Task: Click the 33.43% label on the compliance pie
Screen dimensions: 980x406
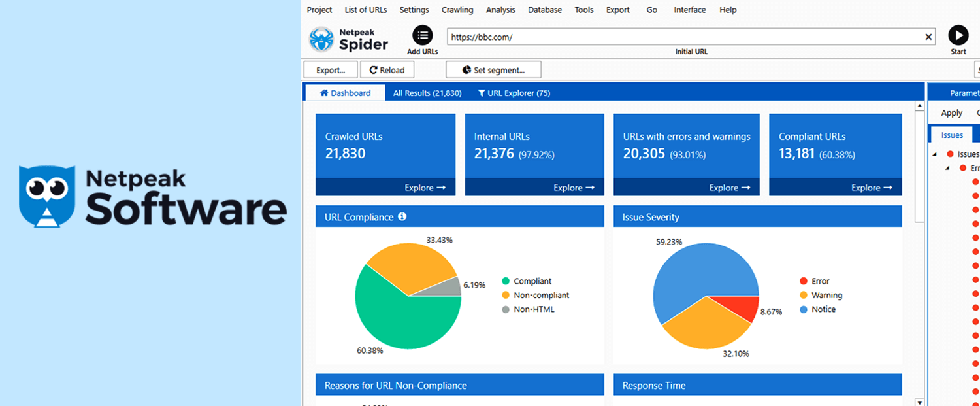Action: [440, 240]
